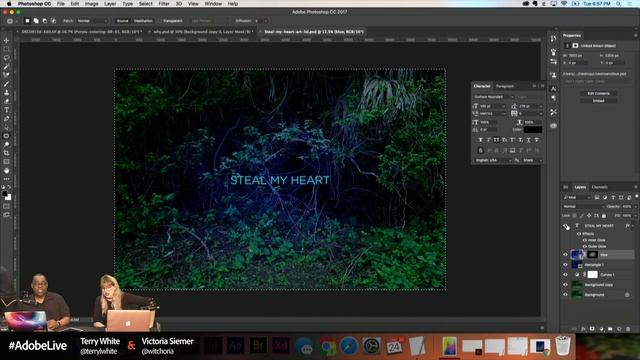Image resolution: width=640 pixels, height=360 pixels.
Task: Click the Destination button
Action: pos(143,21)
